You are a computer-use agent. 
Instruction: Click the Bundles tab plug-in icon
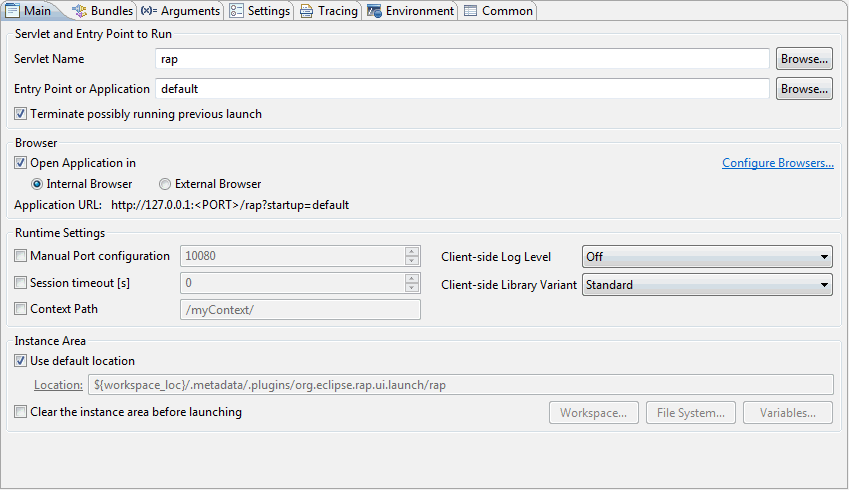(80, 11)
